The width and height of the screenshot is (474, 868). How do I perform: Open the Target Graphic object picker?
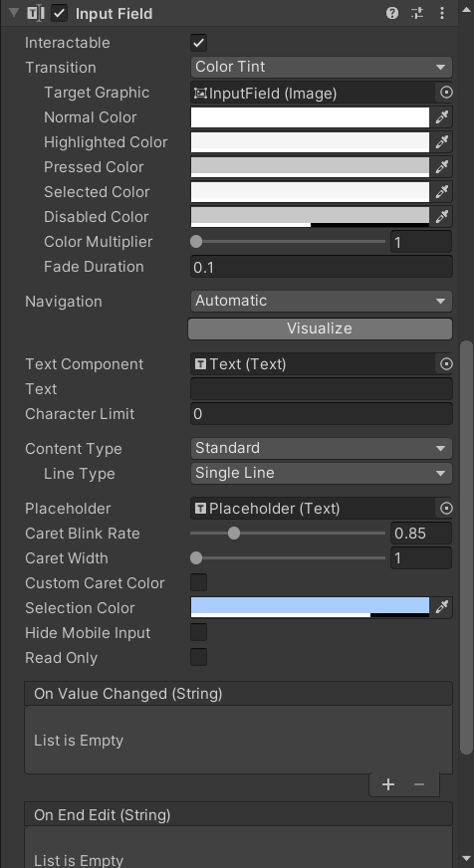click(446, 93)
